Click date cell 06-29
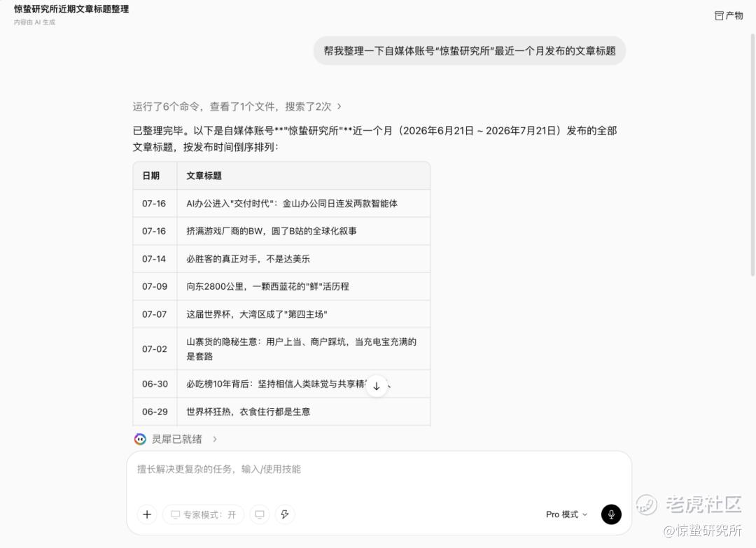 pyautogui.click(x=155, y=412)
